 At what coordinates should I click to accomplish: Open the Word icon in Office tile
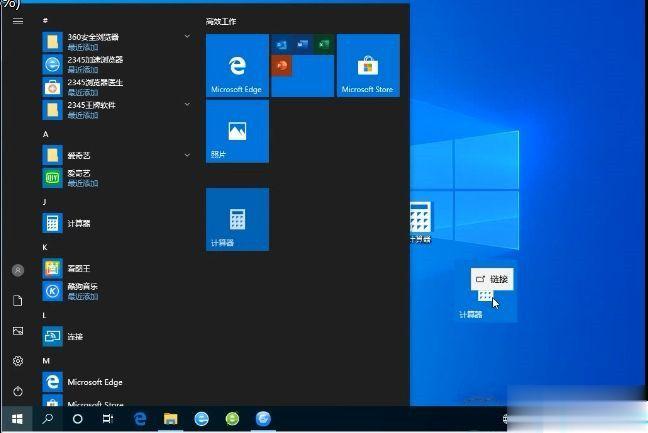tap(303, 44)
